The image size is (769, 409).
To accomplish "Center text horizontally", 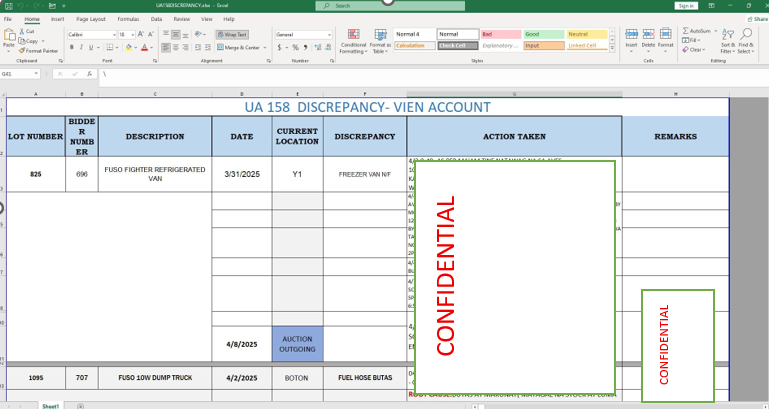I will click(176, 48).
